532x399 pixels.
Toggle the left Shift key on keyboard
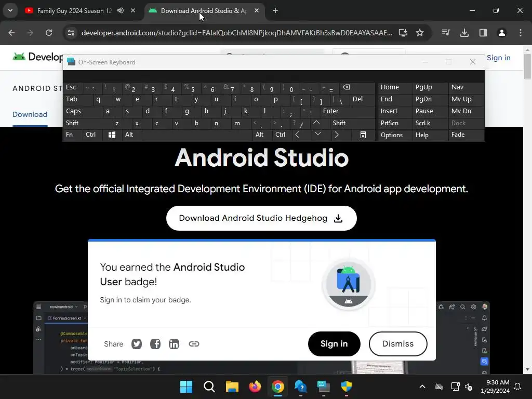click(87, 123)
